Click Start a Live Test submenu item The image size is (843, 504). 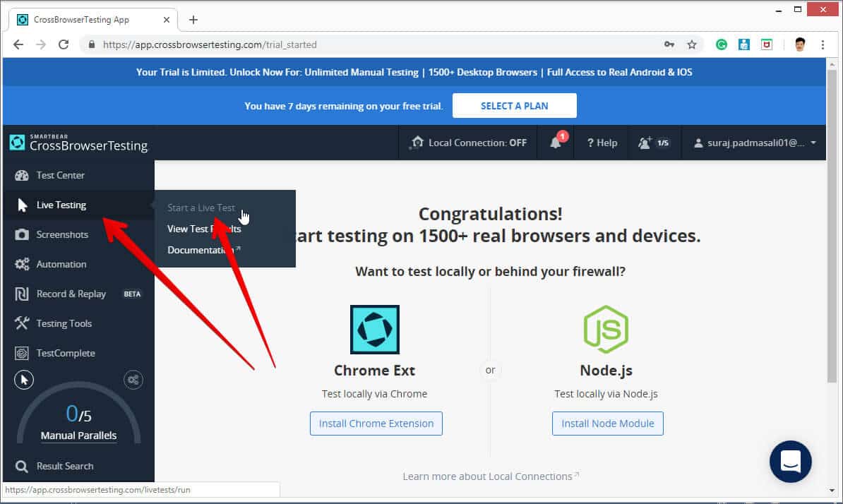[201, 208]
